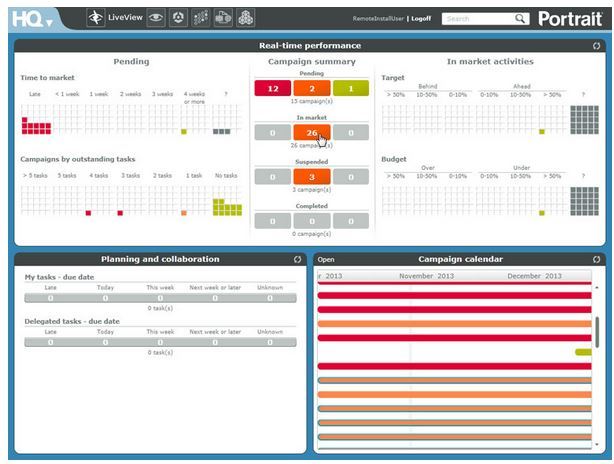Image resolution: width=614 pixels, height=464 pixels.
Task: Select the orange In market 26 box
Action: tap(312, 132)
